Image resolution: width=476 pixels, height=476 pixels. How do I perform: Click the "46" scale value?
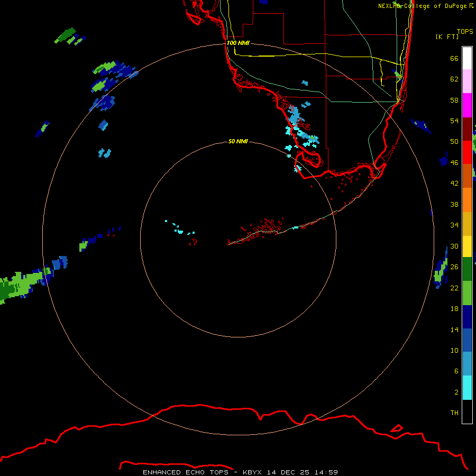pos(454,162)
